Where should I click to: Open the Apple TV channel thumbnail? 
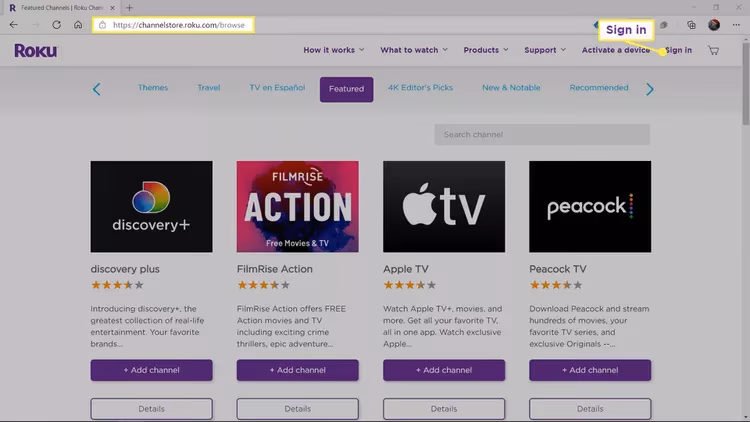pyautogui.click(x=444, y=206)
